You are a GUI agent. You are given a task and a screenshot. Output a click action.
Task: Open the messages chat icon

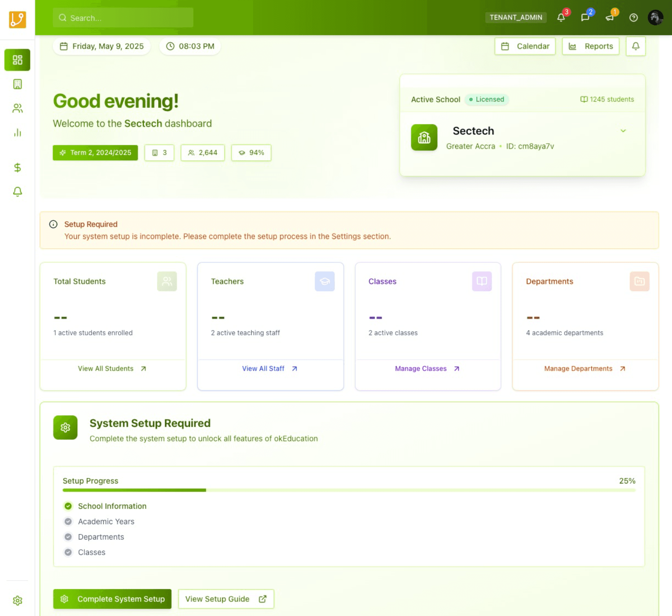(585, 18)
